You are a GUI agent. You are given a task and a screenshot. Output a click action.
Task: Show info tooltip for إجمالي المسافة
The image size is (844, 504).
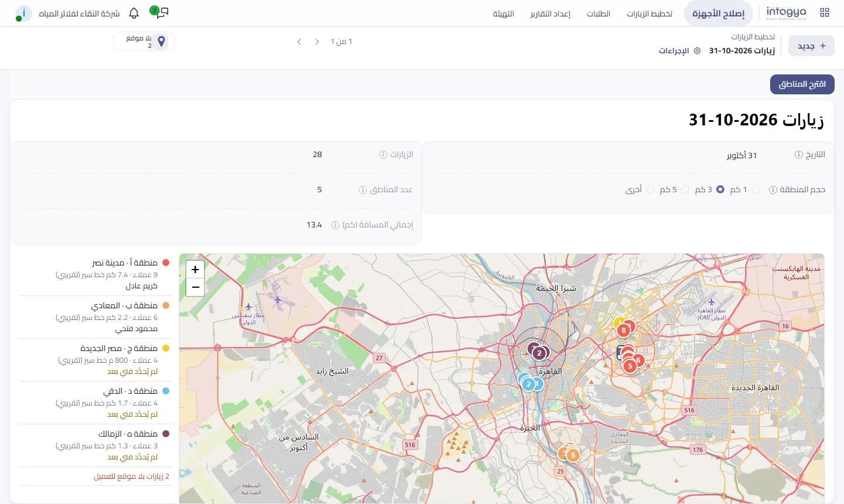pyautogui.click(x=335, y=225)
